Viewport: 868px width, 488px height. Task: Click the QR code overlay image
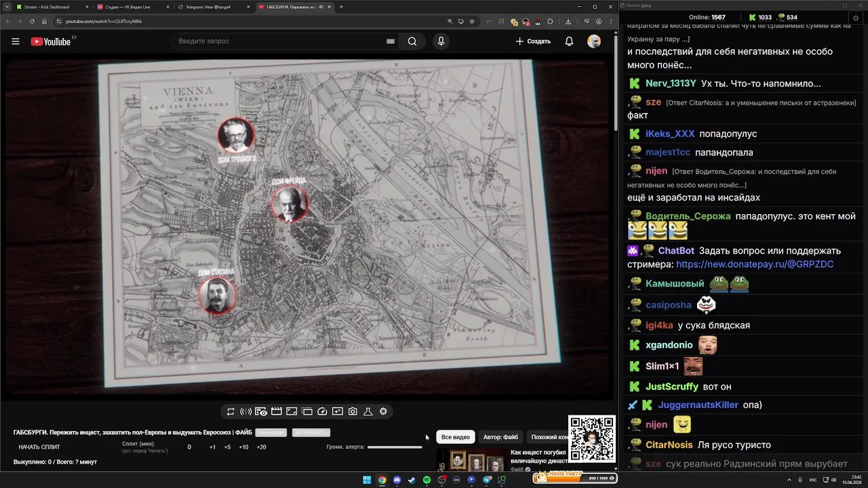pyautogui.click(x=591, y=439)
